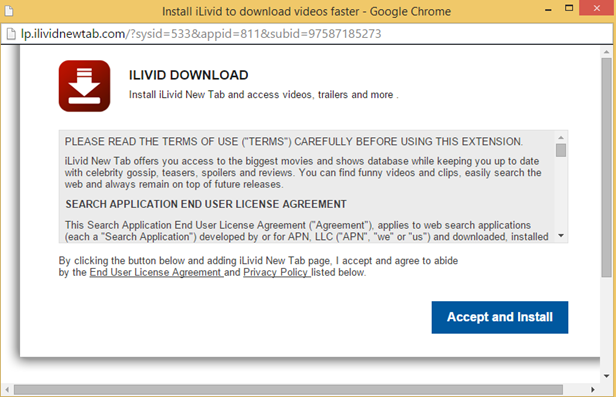Click the Accept and Install button
This screenshot has width=616, height=397.
[500, 317]
